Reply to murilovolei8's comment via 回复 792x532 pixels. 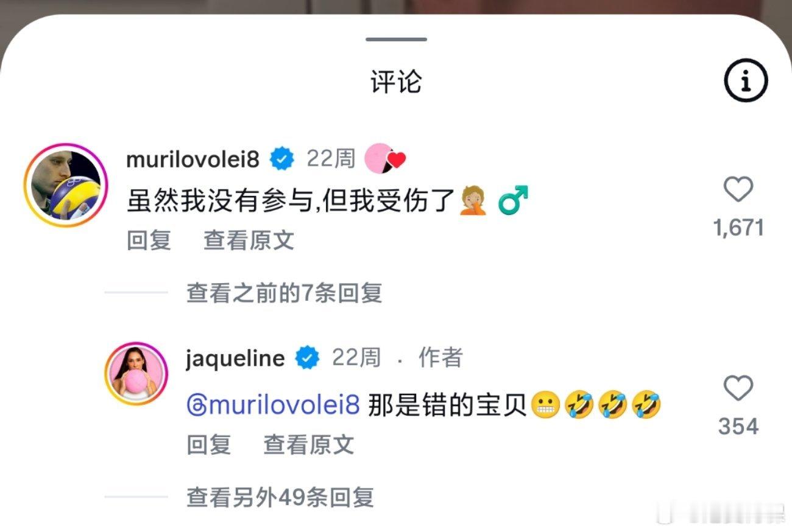[149, 240]
